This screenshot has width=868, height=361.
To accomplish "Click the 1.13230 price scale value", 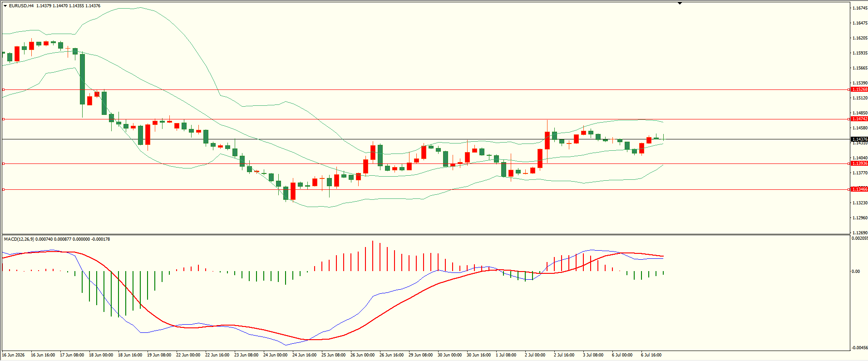I will click(x=860, y=203).
